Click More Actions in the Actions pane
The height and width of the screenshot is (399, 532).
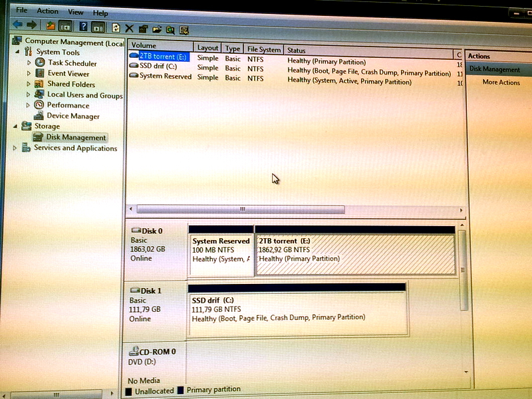[501, 82]
